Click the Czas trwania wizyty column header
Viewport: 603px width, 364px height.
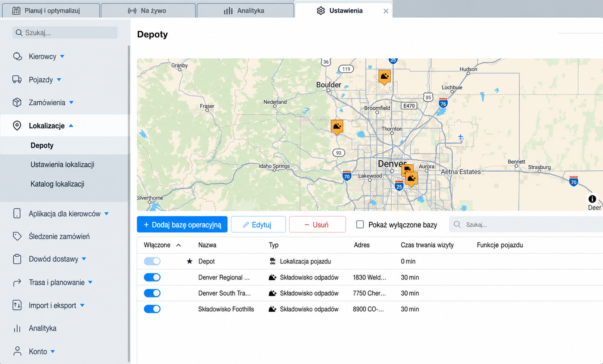427,245
